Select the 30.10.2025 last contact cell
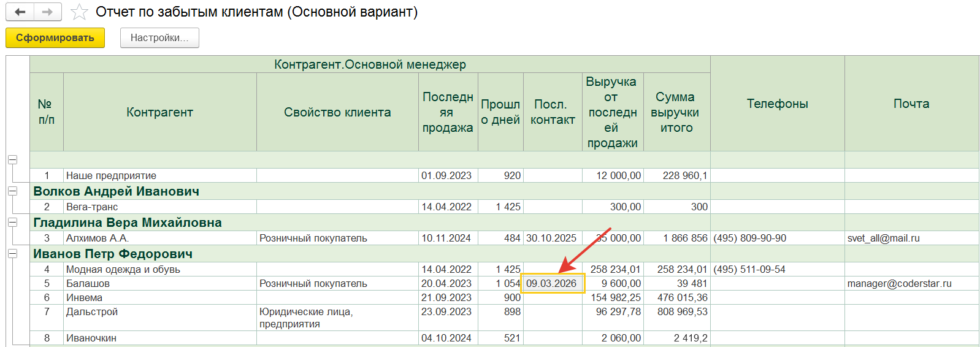The width and height of the screenshot is (980, 347). [553, 238]
